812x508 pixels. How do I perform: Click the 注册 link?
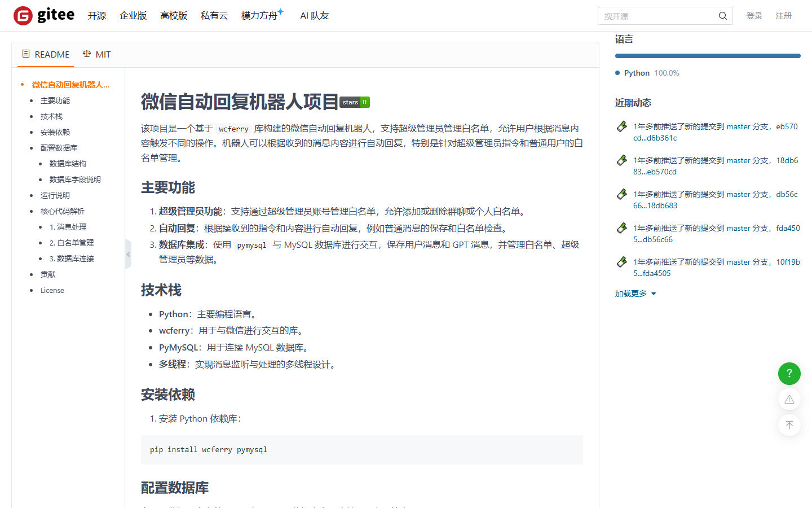coord(784,16)
